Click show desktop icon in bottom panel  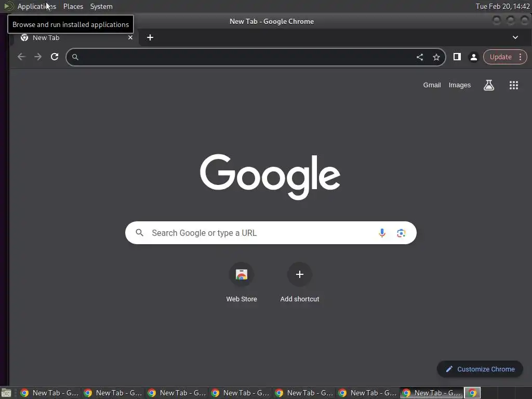[x=6, y=393]
